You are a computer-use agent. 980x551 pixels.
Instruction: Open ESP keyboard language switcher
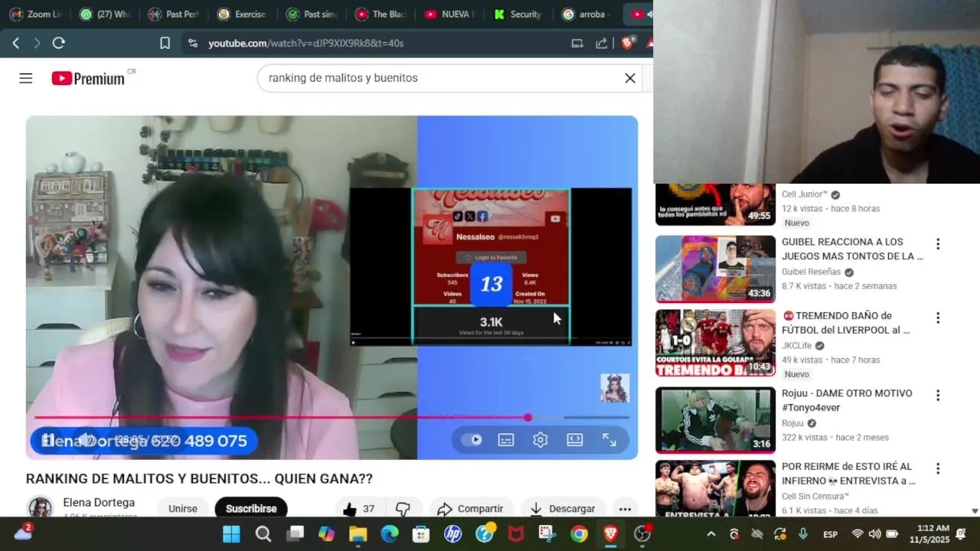pos(830,534)
